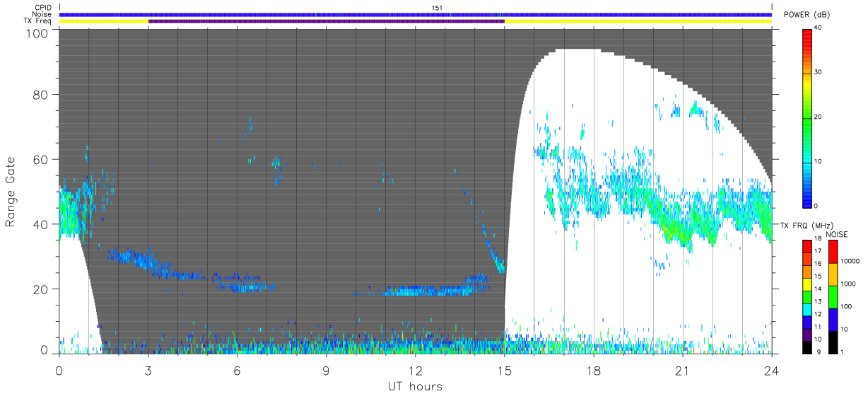The height and width of the screenshot is (401, 868).
Task: Click the CPID value 151
Action: click(x=438, y=8)
